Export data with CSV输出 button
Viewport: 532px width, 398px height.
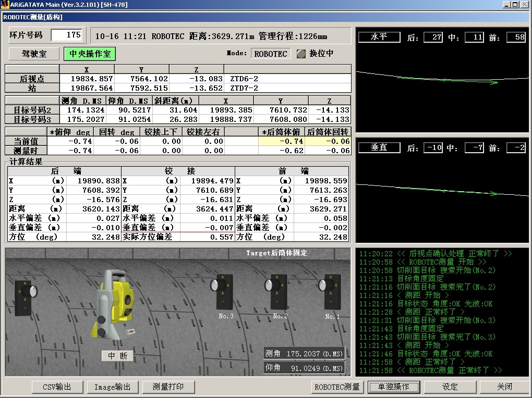tap(57, 387)
